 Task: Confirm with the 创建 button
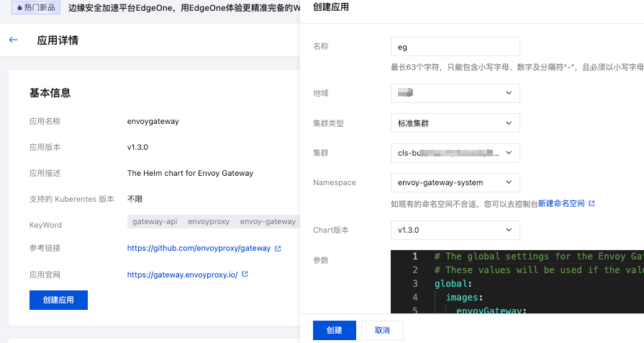tap(335, 330)
